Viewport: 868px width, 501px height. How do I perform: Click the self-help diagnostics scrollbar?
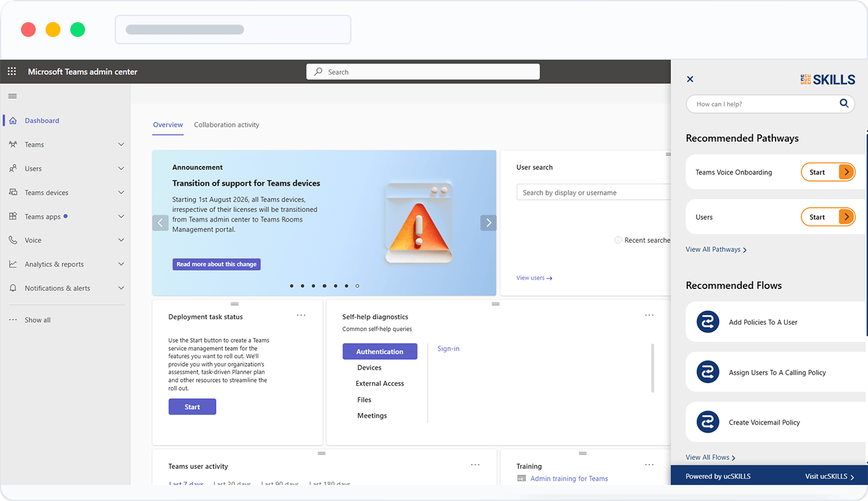(x=652, y=368)
